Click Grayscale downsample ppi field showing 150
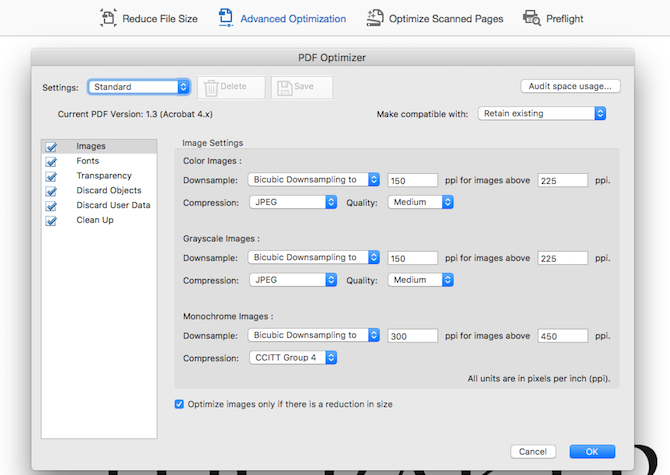Image resolution: width=670 pixels, height=475 pixels. 412,258
